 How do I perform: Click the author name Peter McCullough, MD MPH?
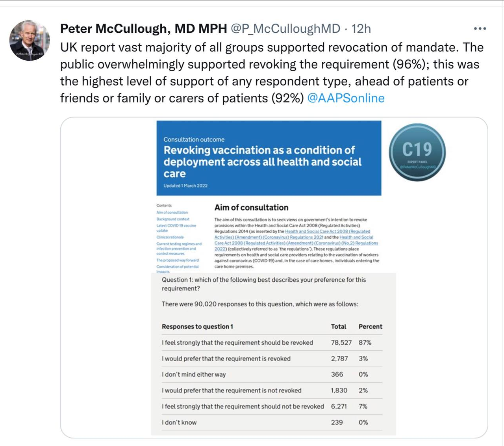point(143,29)
